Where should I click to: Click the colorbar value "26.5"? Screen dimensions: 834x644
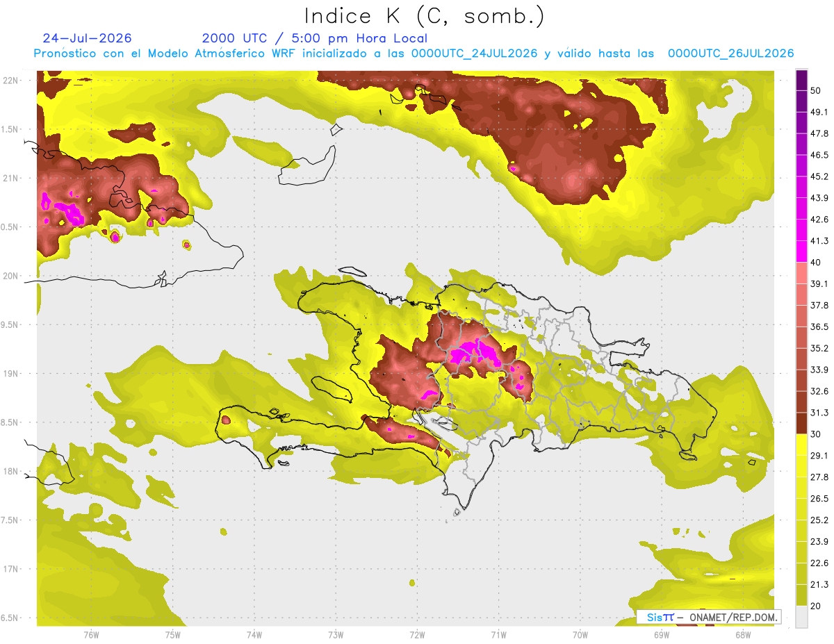click(x=819, y=499)
